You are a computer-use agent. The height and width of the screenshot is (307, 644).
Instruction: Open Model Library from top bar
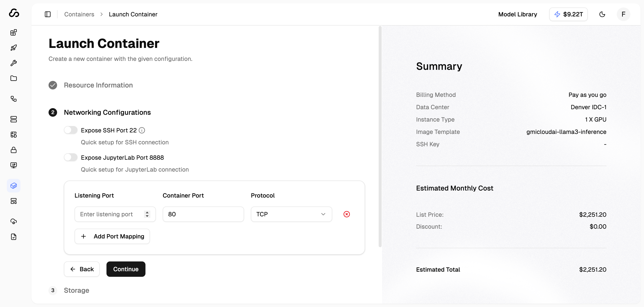pos(517,14)
